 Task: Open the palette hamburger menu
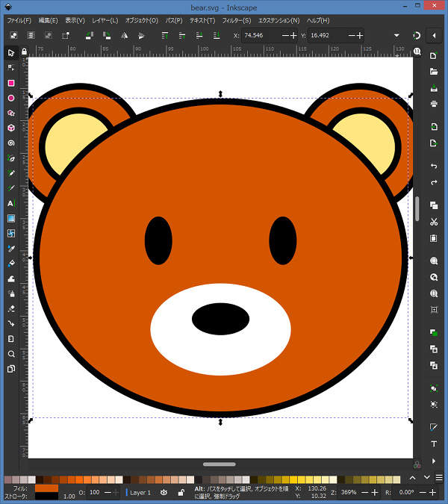[x=439, y=478]
